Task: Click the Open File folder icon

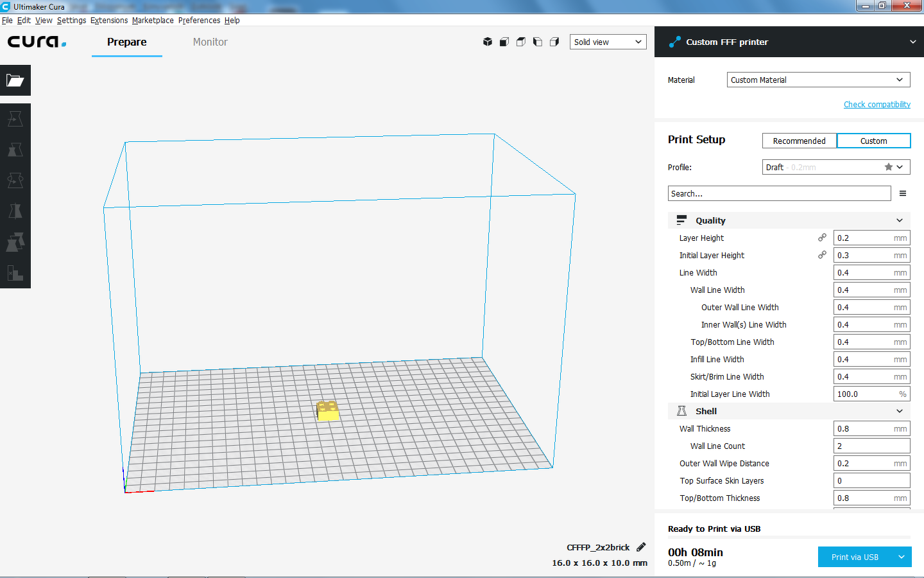Action: 15,80
